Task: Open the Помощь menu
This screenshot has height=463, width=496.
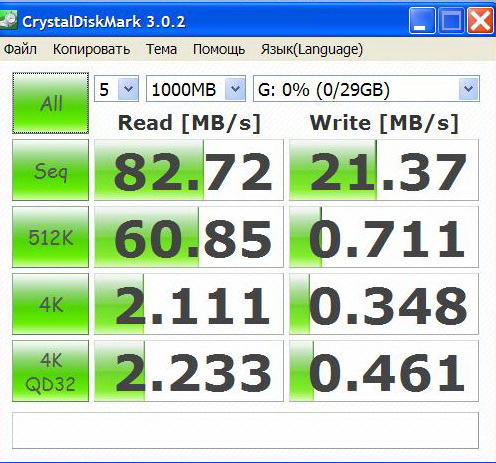Action: coord(219,49)
